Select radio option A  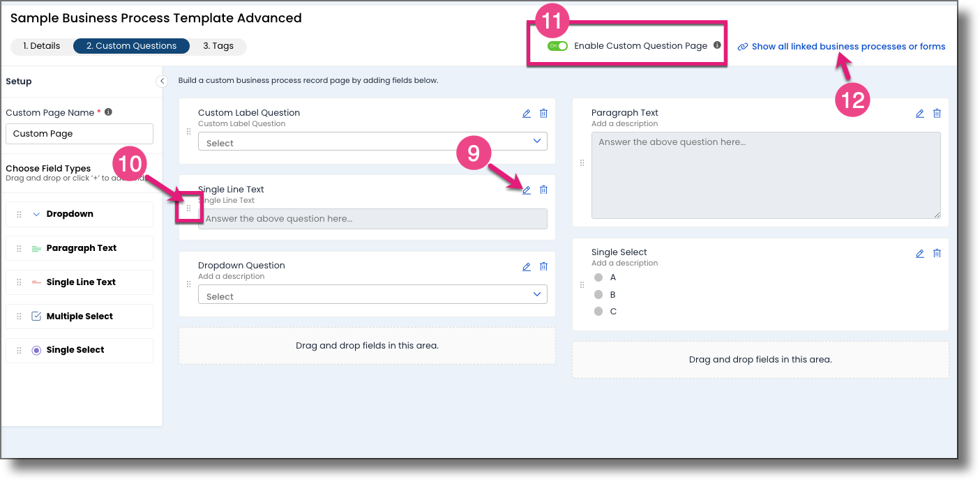[x=598, y=277]
